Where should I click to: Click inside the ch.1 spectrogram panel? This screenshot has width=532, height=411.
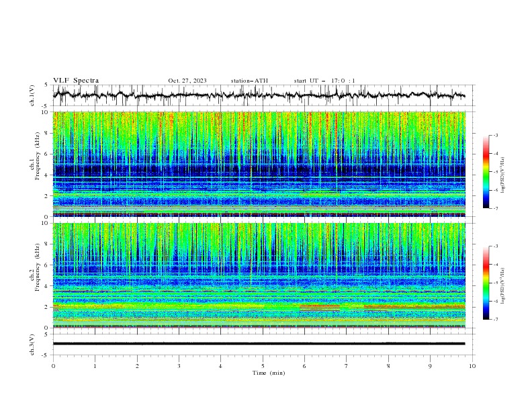click(x=259, y=164)
